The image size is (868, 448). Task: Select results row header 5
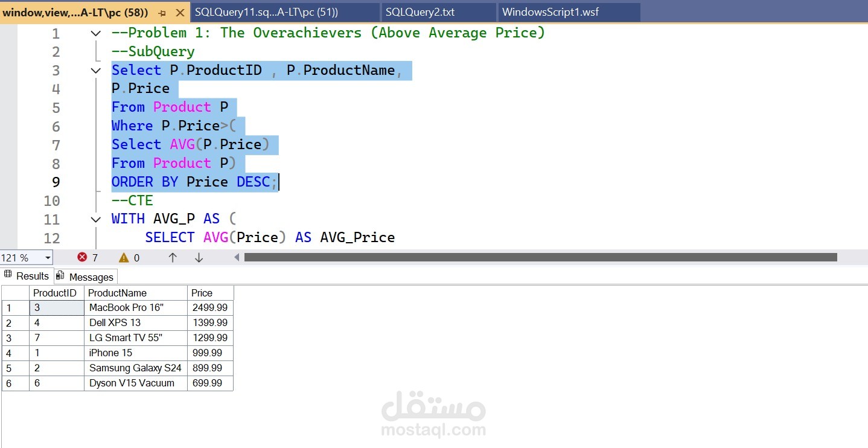coord(16,368)
